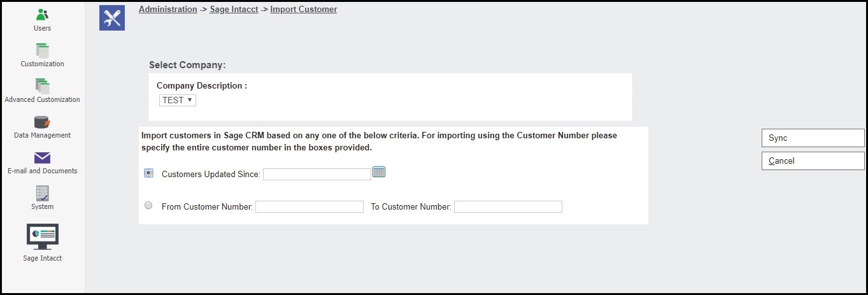Click the Cancel button
Screen dimensions: 868x295
click(x=813, y=161)
